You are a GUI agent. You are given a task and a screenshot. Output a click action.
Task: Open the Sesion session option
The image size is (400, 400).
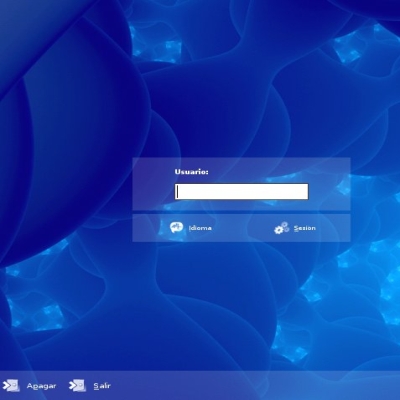click(305, 228)
